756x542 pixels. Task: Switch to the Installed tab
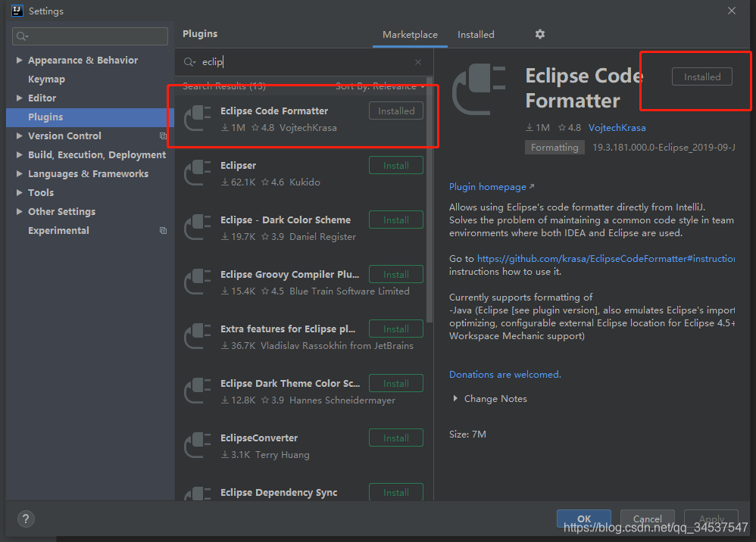tap(476, 35)
